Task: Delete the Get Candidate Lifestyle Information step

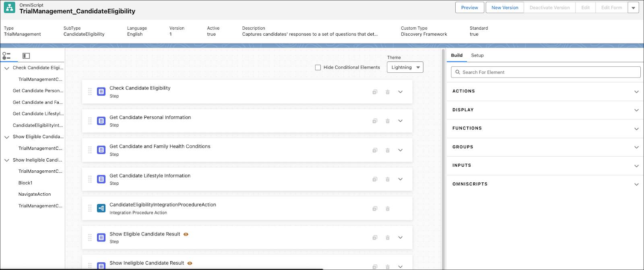Action: click(x=388, y=179)
